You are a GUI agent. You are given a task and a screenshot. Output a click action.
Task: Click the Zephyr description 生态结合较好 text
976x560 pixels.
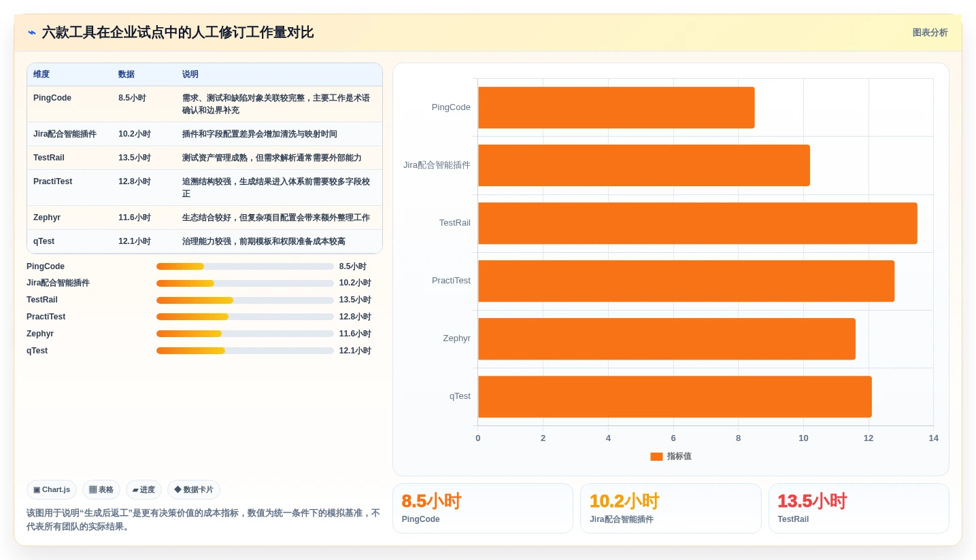[x=276, y=217]
